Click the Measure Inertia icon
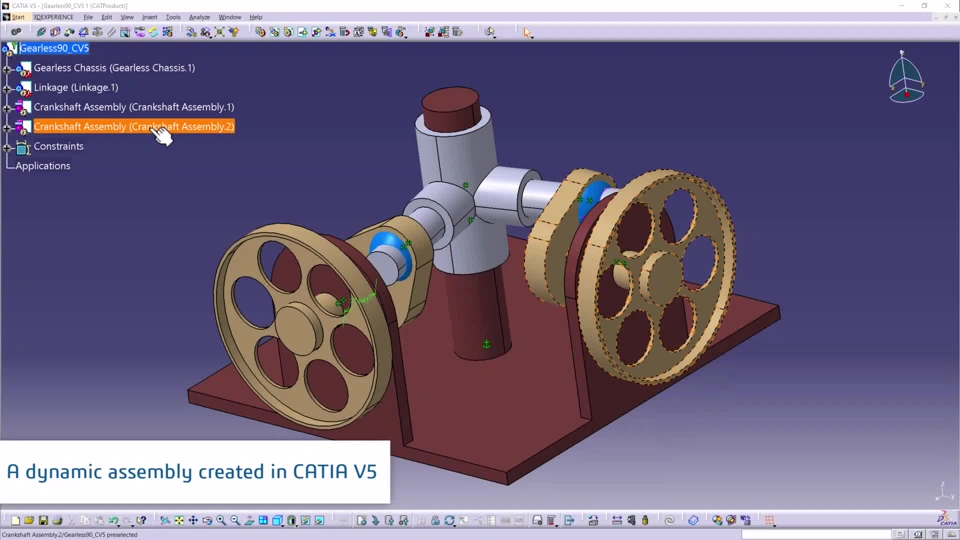Screen dimensions: 960x540 coord(645,520)
